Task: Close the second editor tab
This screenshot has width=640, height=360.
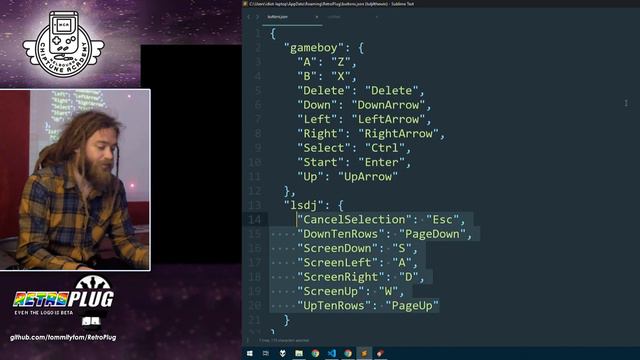Action: click(x=376, y=17)
